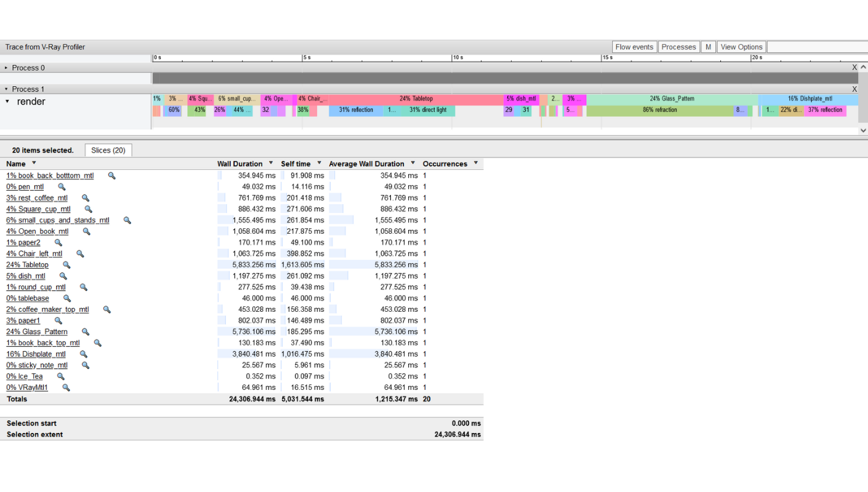Click the second magnifier beside 6% small_cups_and_stands_mtl
The height and width of the screenshot is (492, 868).
(x=127, y=220)
